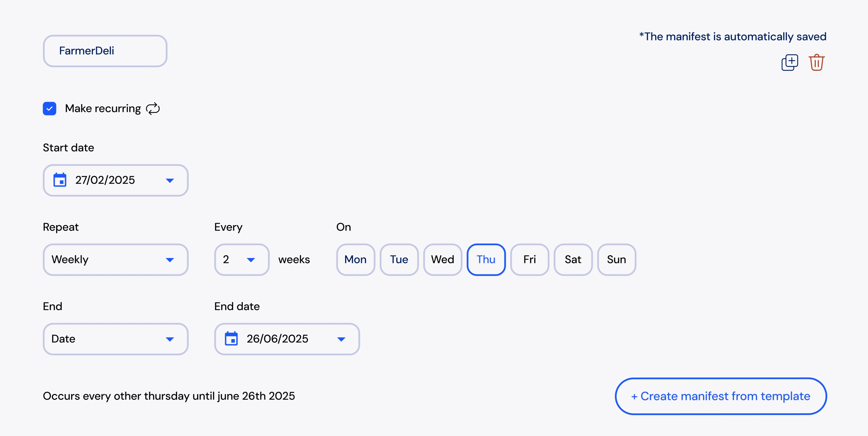Viewport: 868px width, 436px height.
Task: Click the recurrence summary text
Action: coord(169,396)
